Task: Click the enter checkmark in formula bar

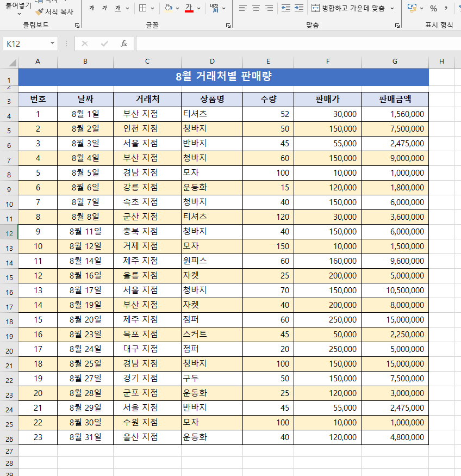Action: [104, 44]
